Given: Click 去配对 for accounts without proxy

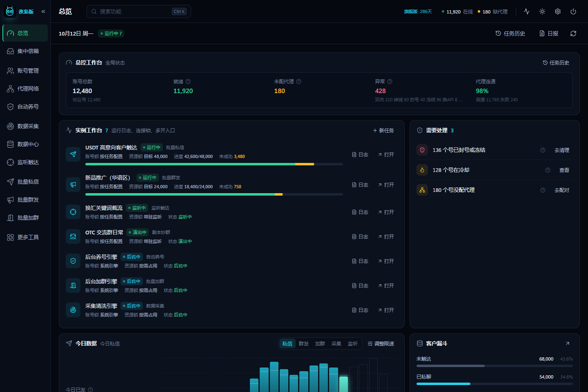Looking at the screenshot, I should pos(562,190).
